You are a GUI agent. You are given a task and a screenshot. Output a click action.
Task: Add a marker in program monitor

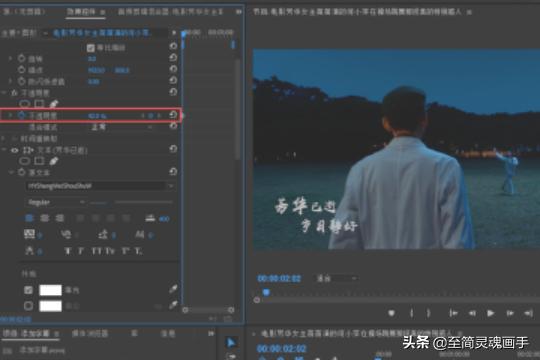(x=391, y=313)
